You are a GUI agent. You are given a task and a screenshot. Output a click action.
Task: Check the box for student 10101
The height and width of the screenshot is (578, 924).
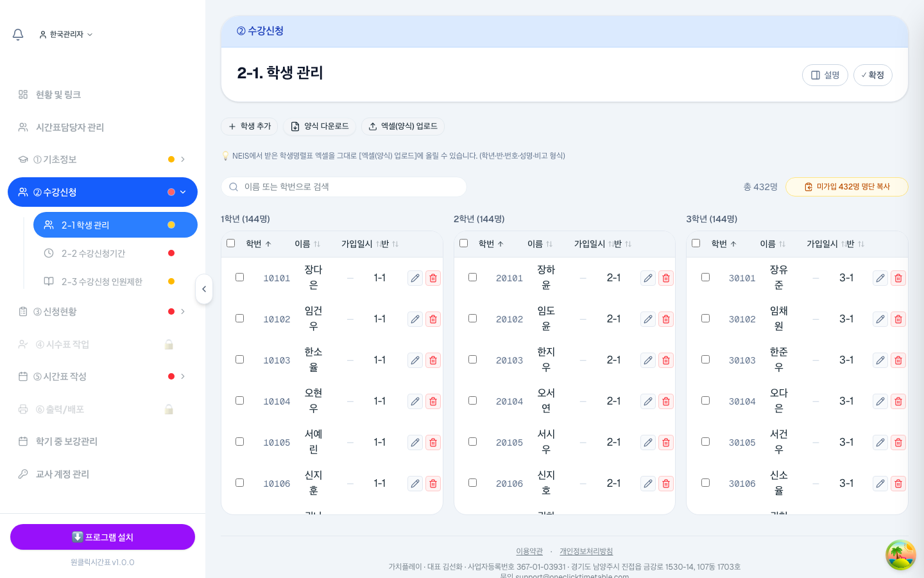[x=240, y=277]
